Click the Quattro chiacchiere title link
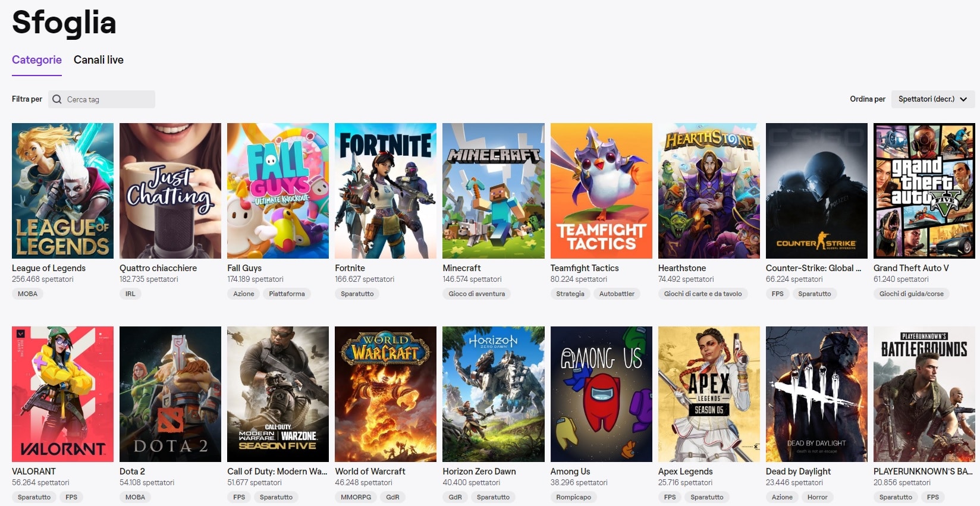The image size is (980, 506). [158, 268]
